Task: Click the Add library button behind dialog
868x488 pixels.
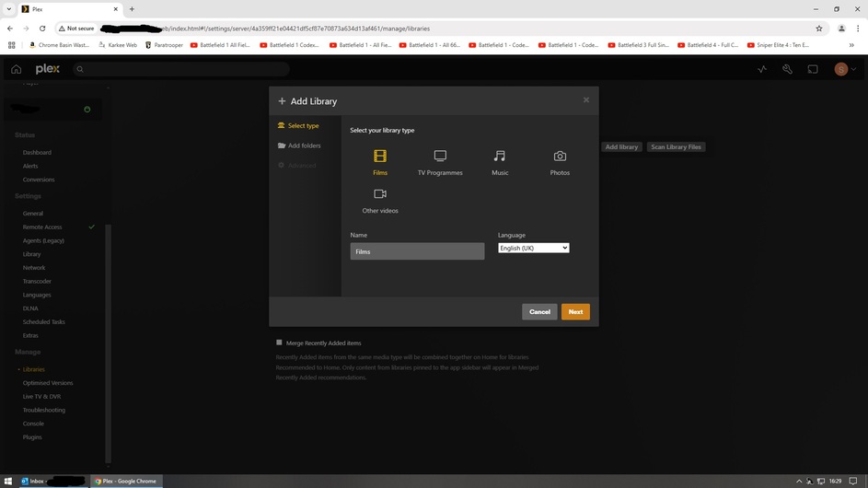Action: point(621,146)
